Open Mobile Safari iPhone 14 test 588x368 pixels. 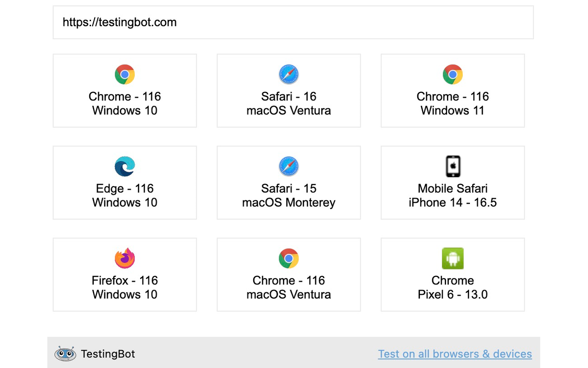[x=452, y=183]
